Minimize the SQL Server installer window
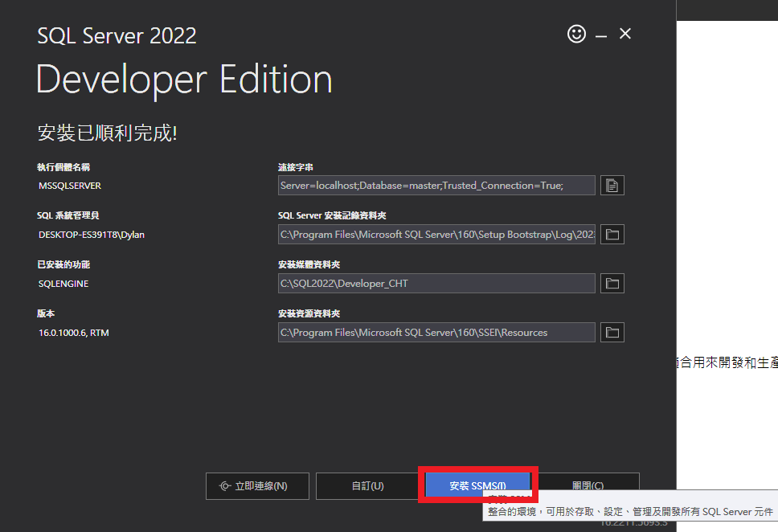This screenshot has height=532, width=778. (601, 35)
